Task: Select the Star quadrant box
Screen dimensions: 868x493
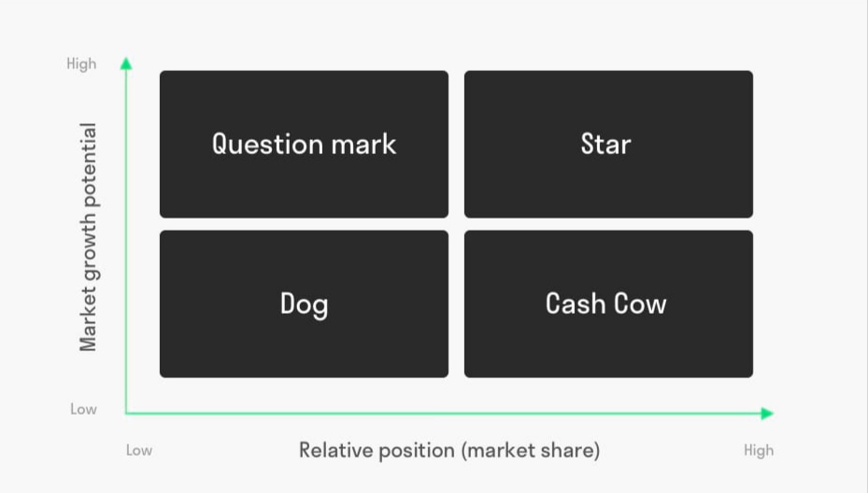Action: tap(608, 144)
